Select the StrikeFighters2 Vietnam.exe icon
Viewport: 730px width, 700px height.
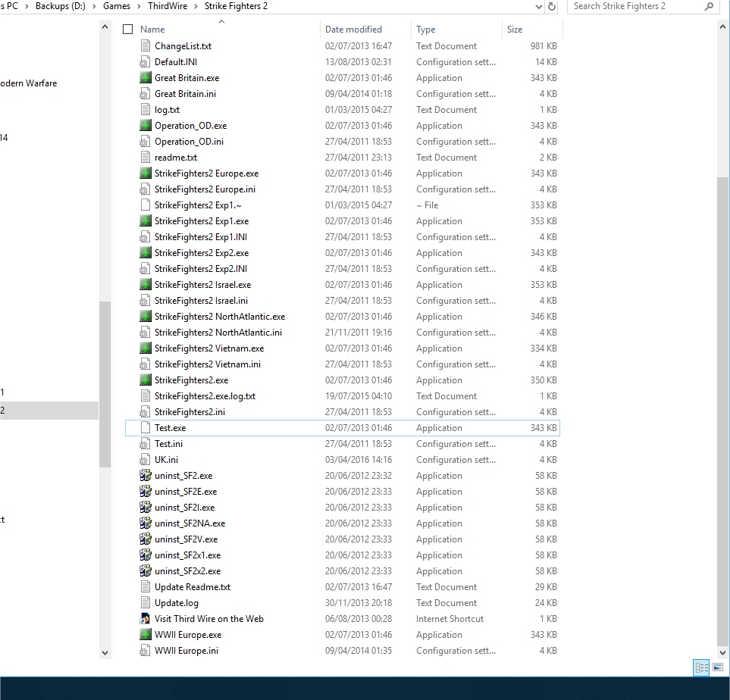(146, 348)
